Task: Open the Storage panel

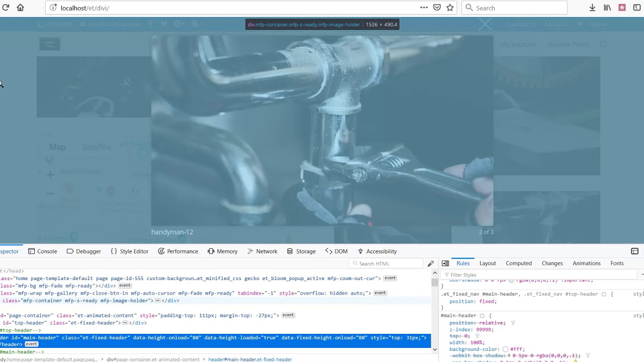Action: (x=301, y=251)
